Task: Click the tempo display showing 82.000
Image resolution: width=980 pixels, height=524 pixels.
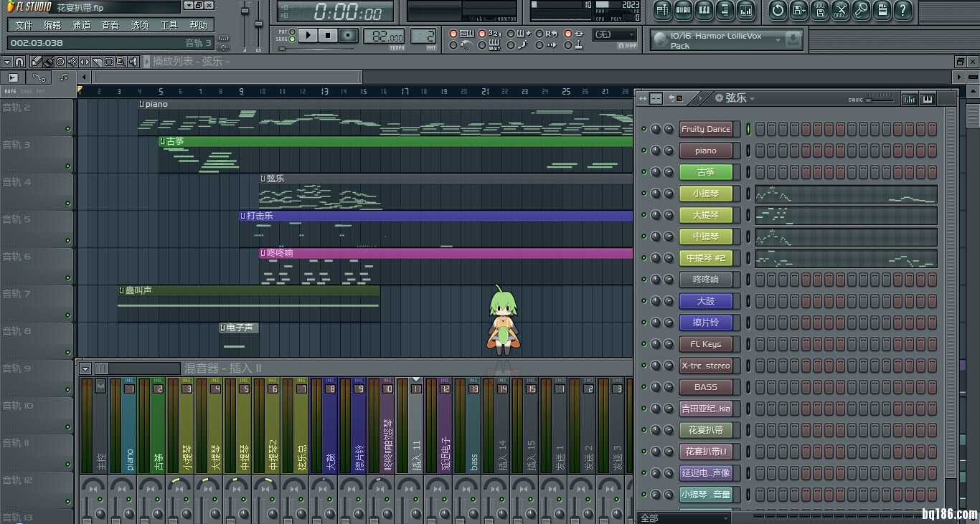Action: (383, 36)
